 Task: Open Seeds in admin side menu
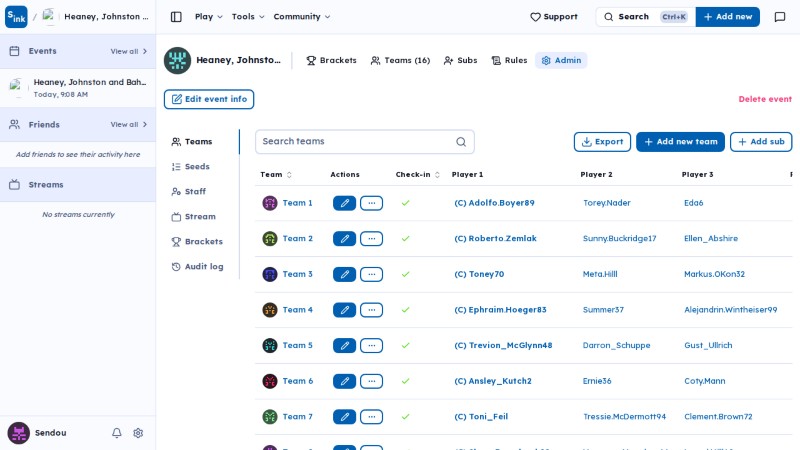191,167
